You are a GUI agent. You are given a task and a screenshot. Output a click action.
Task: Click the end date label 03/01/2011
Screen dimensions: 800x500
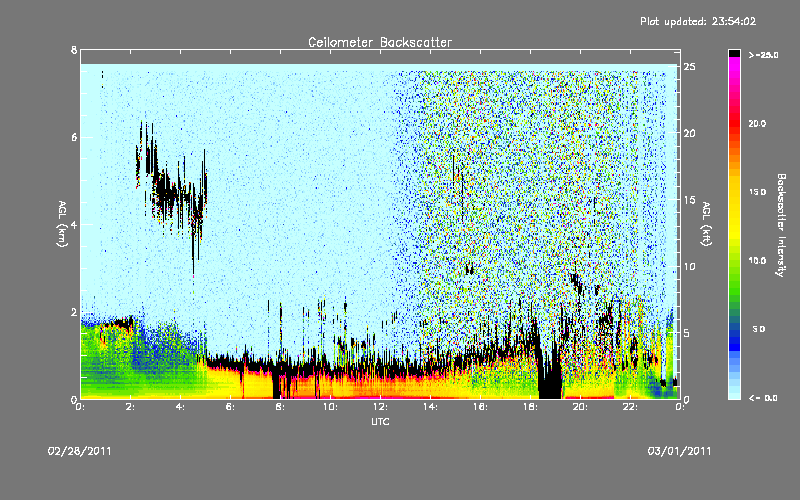pos(679,451)
